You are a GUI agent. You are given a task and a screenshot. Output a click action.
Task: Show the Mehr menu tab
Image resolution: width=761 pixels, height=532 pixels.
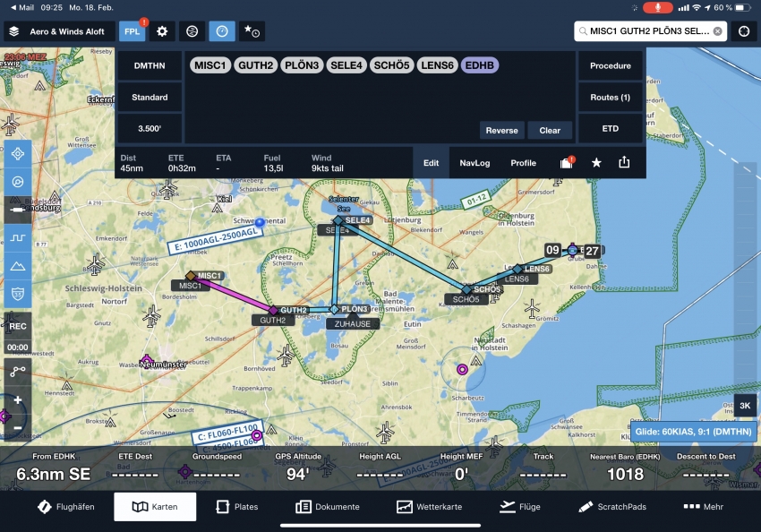pos(703,507)
